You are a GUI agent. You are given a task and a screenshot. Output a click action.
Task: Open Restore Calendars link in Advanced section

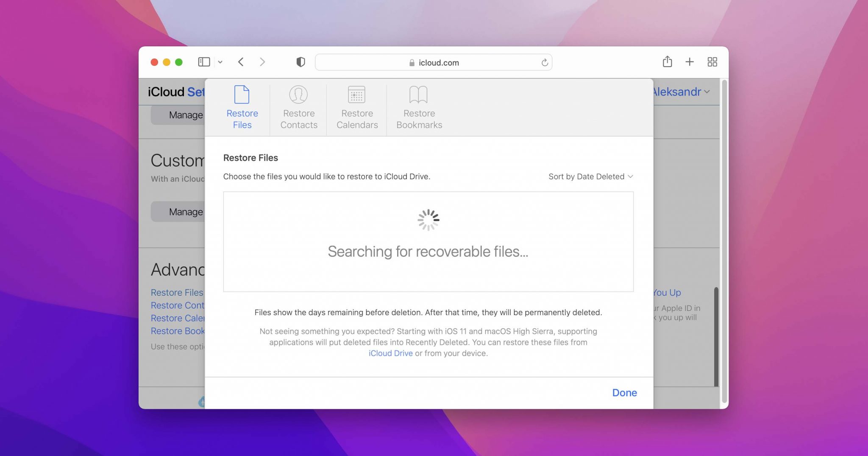178,318
